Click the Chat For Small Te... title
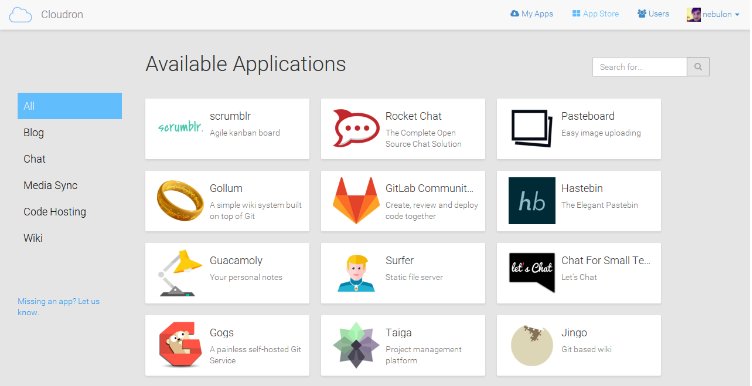752x386 pixels. click(x=606, y=260)
